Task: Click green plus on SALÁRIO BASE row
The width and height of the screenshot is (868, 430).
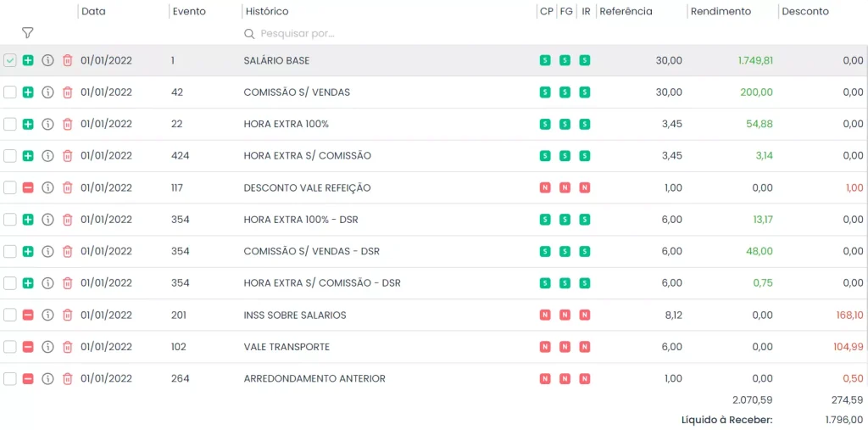Action: (x=28, y=60)
